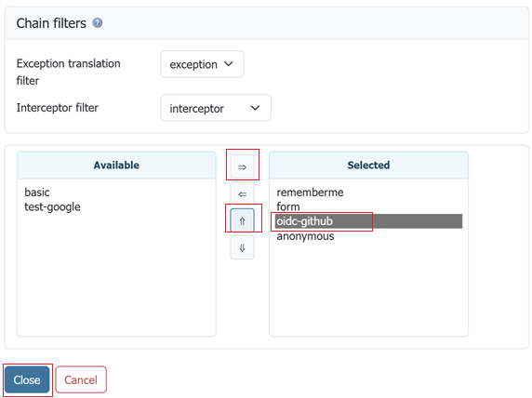Click chevron of the exception combo box
The image size is (532, 398).
[x=229, y=64]
